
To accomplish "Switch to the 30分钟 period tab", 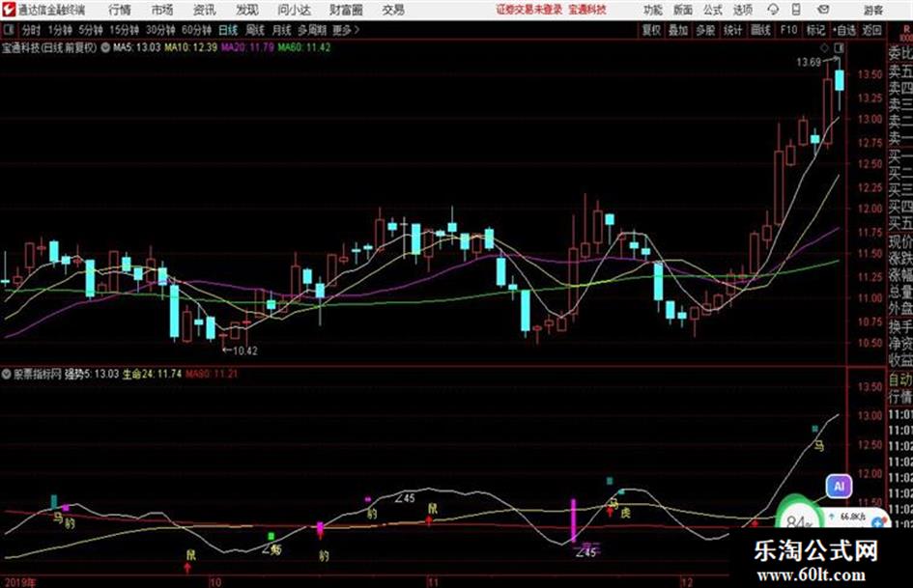I will (x=160, y=30).
